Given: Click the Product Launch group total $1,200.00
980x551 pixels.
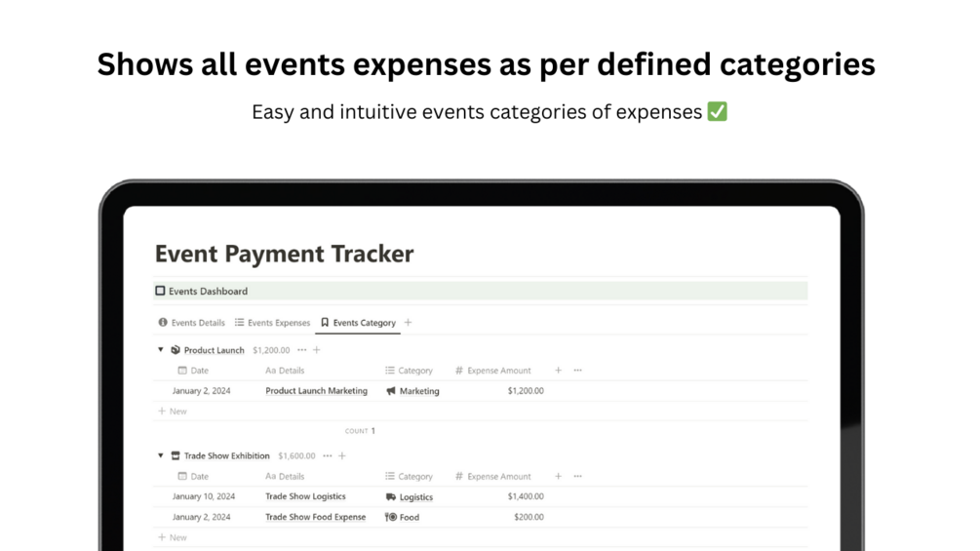Looking at the screenshot, I should pyautogui.click(x=271, y=350).
